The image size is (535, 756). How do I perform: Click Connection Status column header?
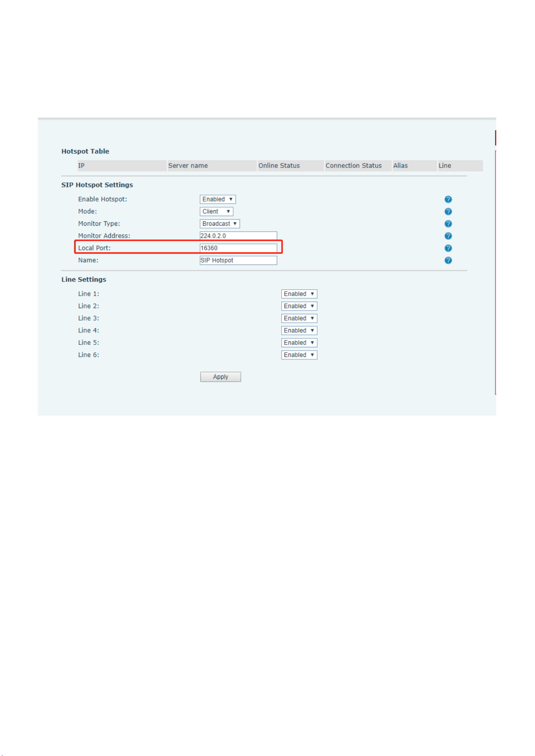tap(358, 166)
